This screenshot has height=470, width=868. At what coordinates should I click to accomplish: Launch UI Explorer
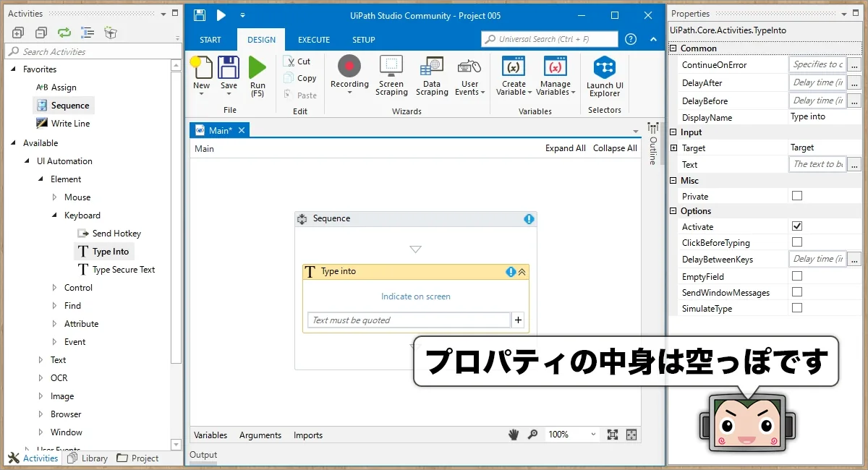[x=605, y=77]
